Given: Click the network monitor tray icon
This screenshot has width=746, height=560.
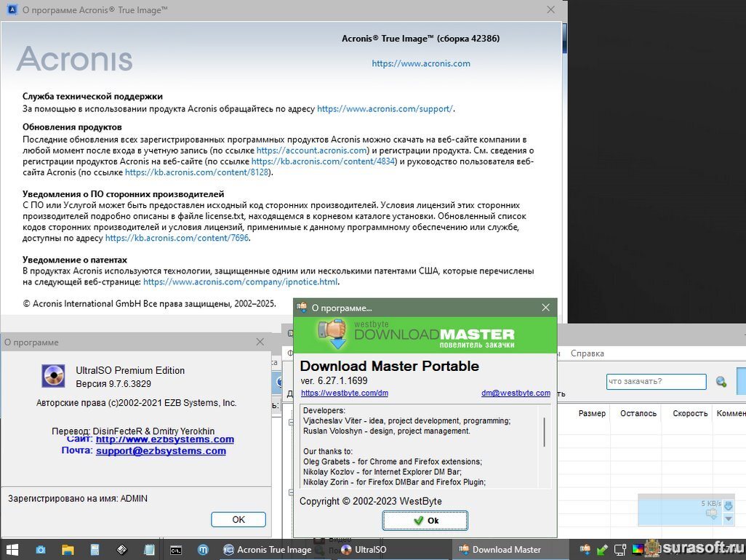Looking at the screenshot, I should tap(620, 550).
